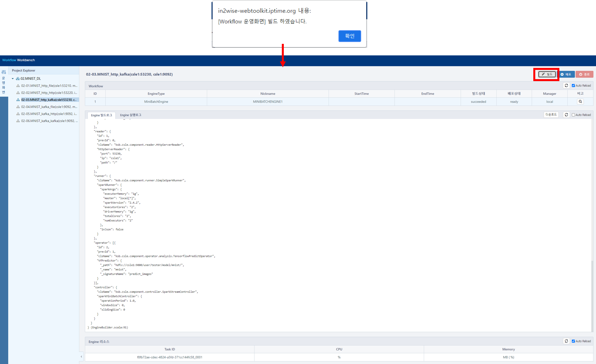Select the 02-04.MNIST_kafka_file workflow item
Viewport: 596px width, 364px height.
(48, 106)
